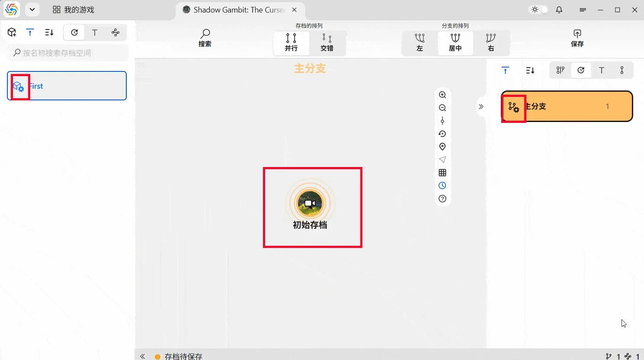Viewport: 644px width, 360px height.
Task: Click the save space search field
Action: click(x=69, y=53)
